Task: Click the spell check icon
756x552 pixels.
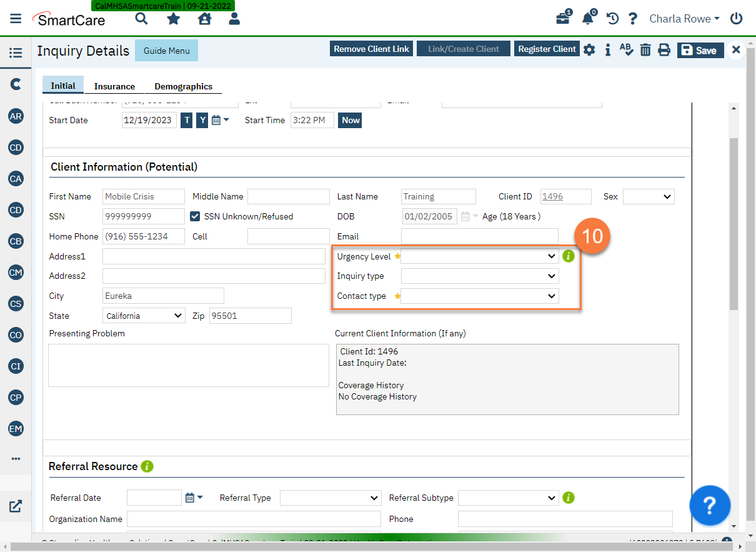Action: (x=626, y=49)
